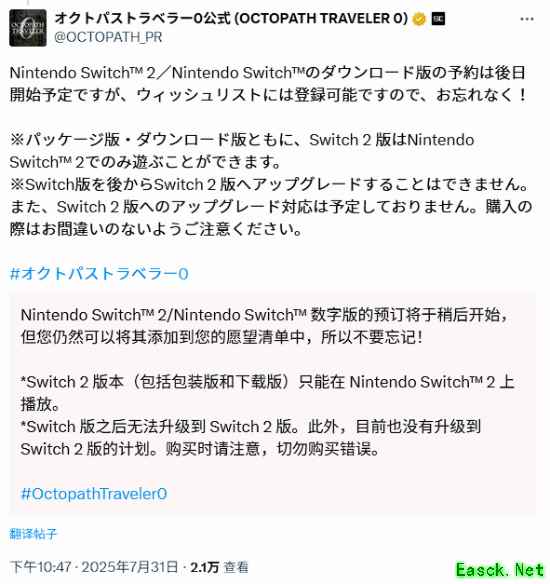The image size is (550, 584).
Task: View the 2.1万 查看 view count
Action: coord(219,567)
